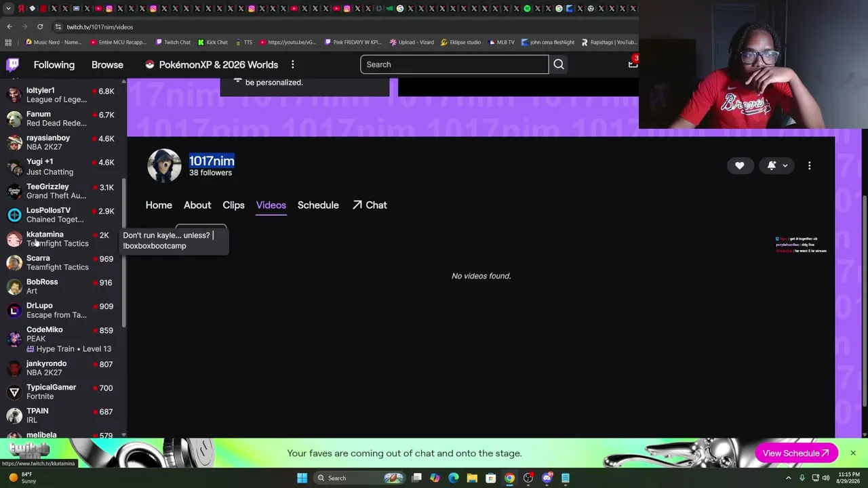Open the Schedule tab
The image size is (868, 488).
(318, 205)
